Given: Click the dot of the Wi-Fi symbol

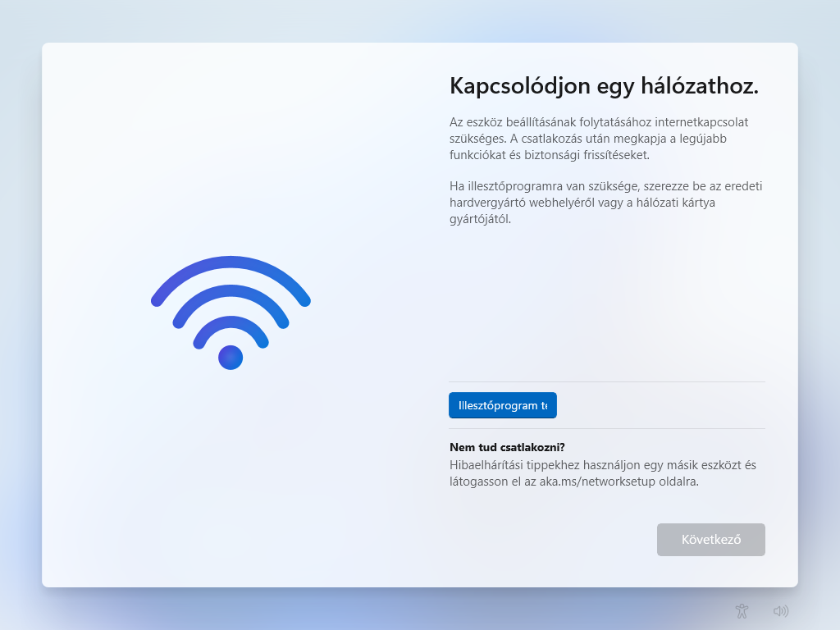Looking at the screenshot, I should (x=231, y=358).
